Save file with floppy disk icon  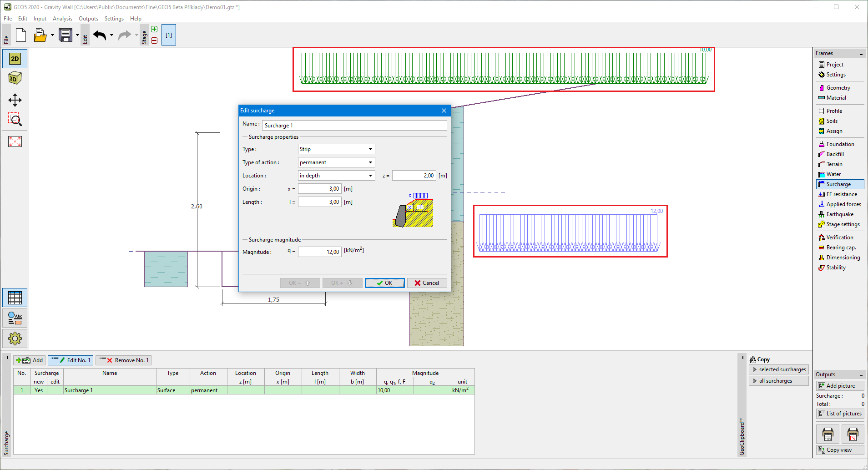[x=66, y=35]
